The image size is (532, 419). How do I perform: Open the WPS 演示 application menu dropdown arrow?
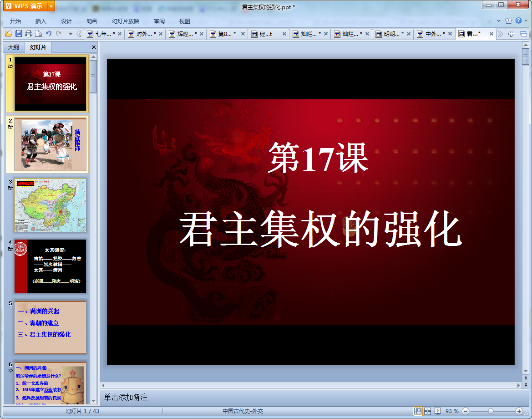51,6
